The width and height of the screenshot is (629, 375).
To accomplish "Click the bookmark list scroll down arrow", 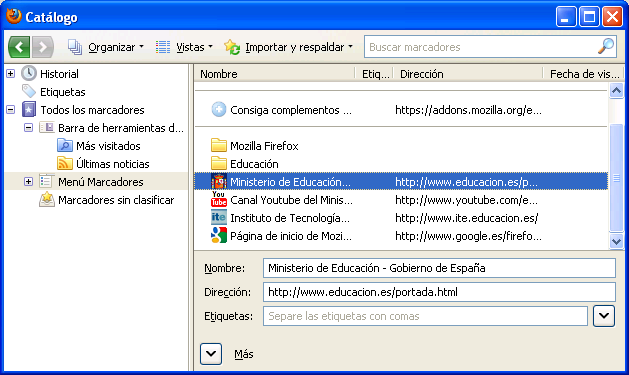I will [616, 241].
